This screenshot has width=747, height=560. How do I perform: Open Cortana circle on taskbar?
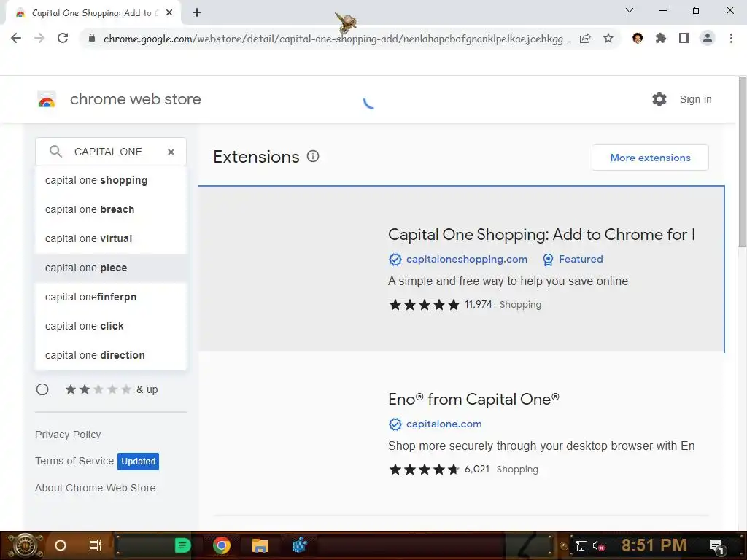pos(61,545)
